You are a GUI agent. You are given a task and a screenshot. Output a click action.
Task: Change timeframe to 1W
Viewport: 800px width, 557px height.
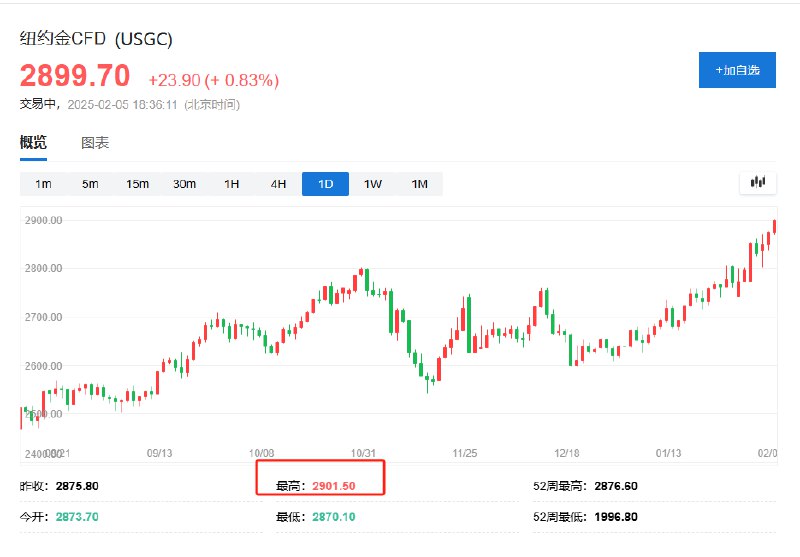click(x=372, y=184)
